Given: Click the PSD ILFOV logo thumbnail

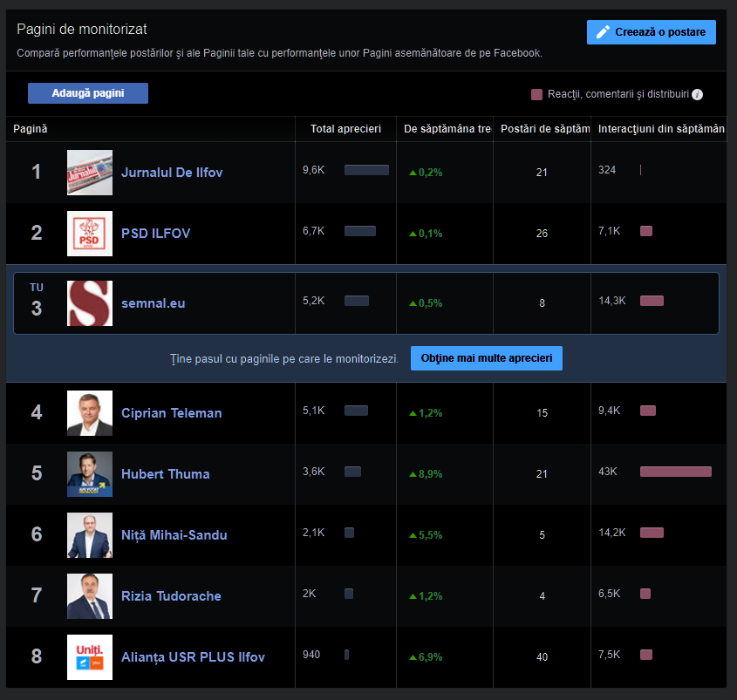Looking at the screenshot, I should click(90, 234).
